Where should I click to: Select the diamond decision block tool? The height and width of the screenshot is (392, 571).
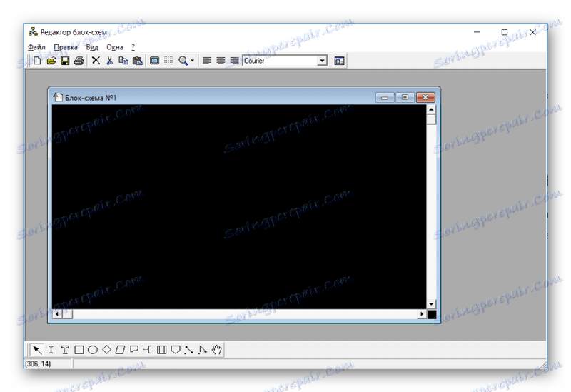point(106,350)
